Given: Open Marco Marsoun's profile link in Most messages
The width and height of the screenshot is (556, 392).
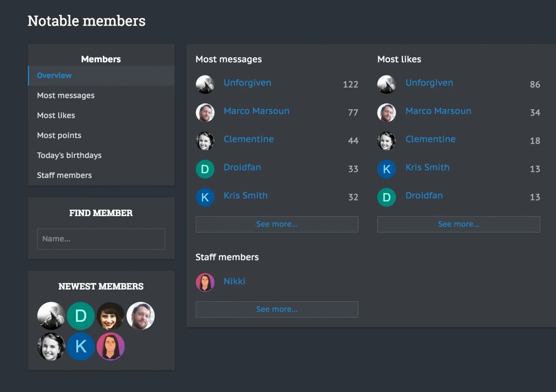Looking at the screenshot, I should pos(256,111).
